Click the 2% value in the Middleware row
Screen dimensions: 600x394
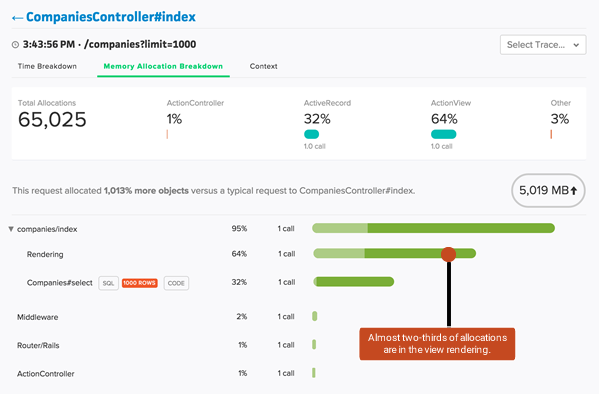click(241, 316)
